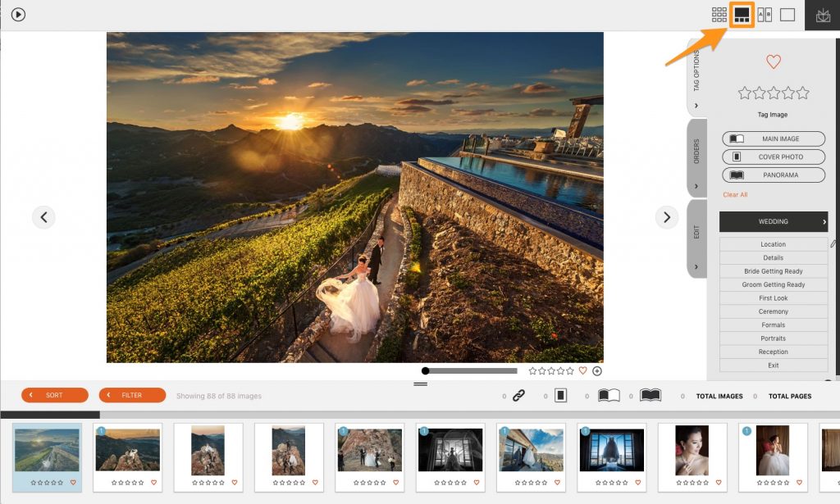Favorite the bride portrait thumbnail heart
840x504 pixels.
coord(719,483)
